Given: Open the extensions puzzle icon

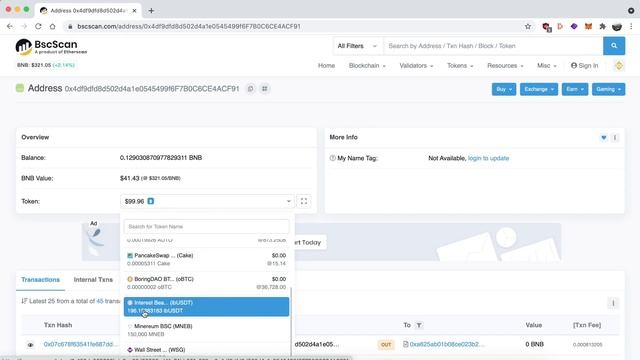Looking at the screenshot, I should pos(602,26).
